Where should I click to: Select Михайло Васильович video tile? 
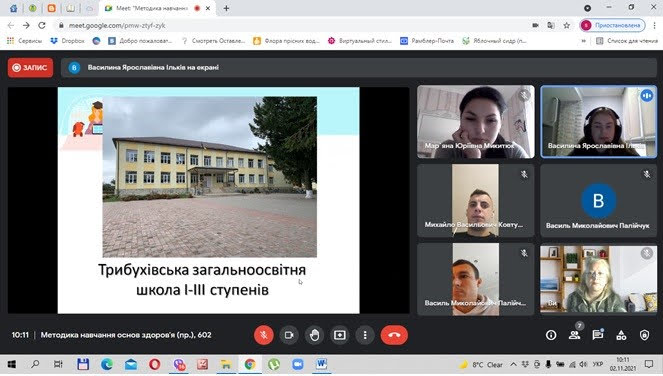[x=476, y=200]
